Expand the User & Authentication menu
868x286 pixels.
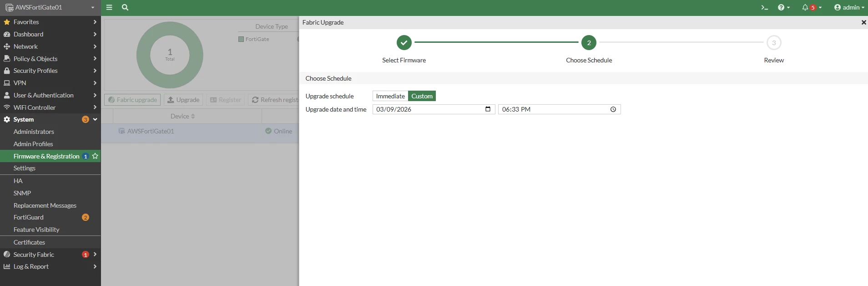(x=50, y=95)
